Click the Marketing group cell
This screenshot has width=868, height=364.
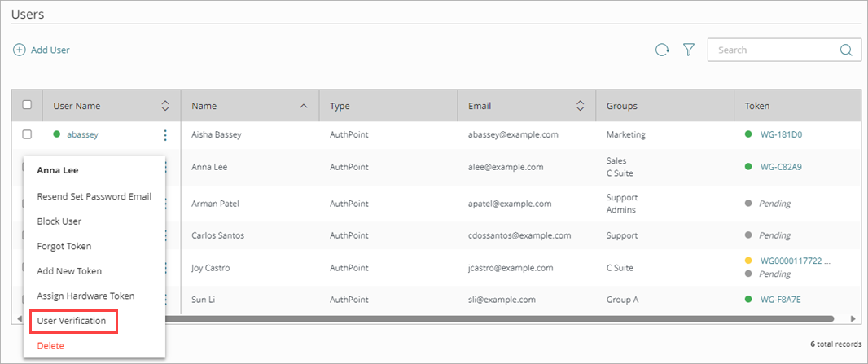coord(626,134)
